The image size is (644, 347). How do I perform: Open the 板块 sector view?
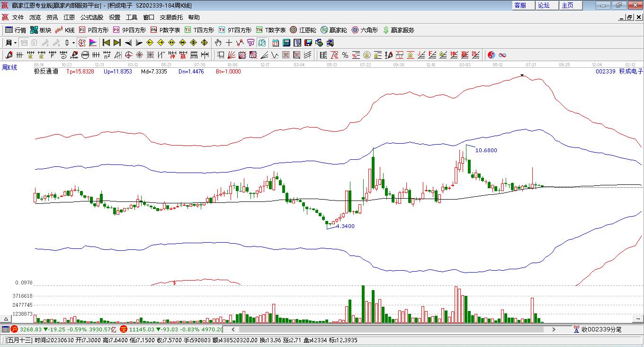coord(40,30)
